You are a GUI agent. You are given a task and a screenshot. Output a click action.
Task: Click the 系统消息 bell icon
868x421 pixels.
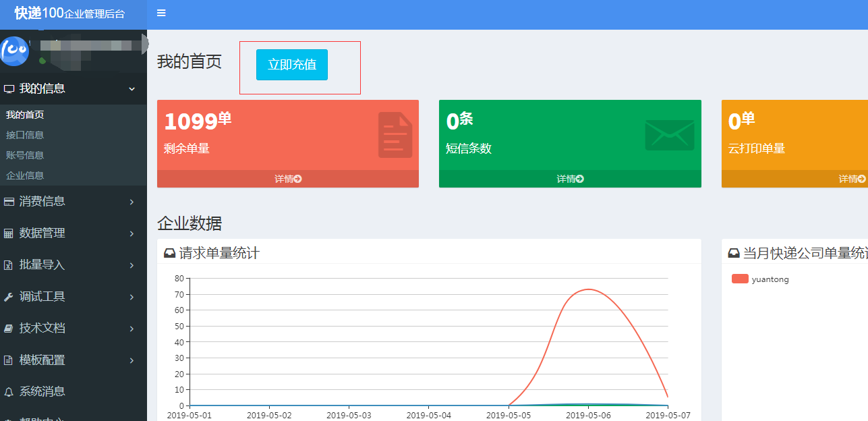9,392
